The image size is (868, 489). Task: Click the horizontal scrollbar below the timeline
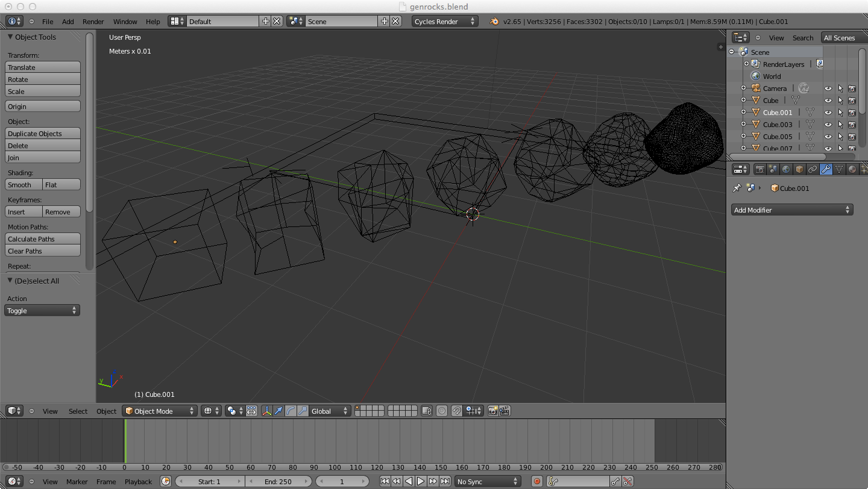362,467
